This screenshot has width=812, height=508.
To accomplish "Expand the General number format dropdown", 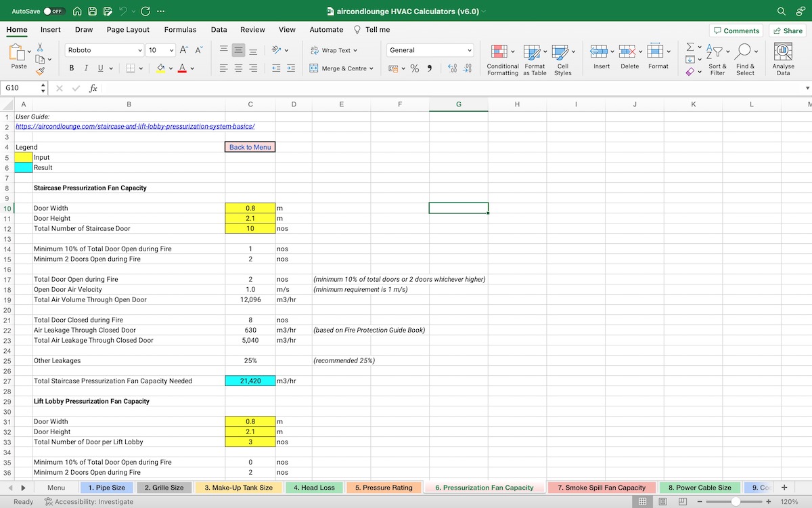I will click(470, 50).
